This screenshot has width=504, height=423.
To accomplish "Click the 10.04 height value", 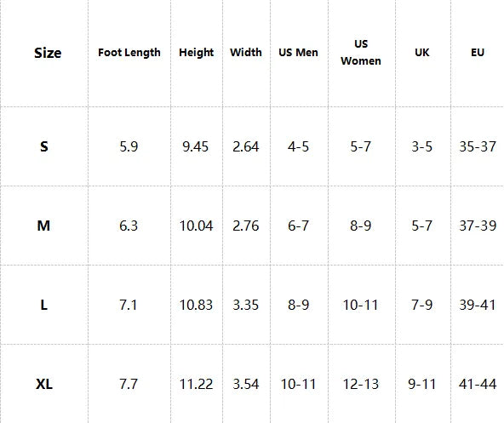I will click(x=196, y=226).
